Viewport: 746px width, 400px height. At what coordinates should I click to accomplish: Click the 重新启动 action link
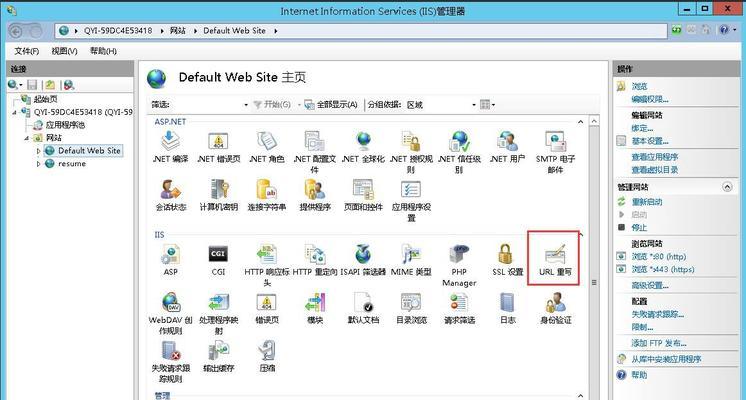tap(647, 202)
